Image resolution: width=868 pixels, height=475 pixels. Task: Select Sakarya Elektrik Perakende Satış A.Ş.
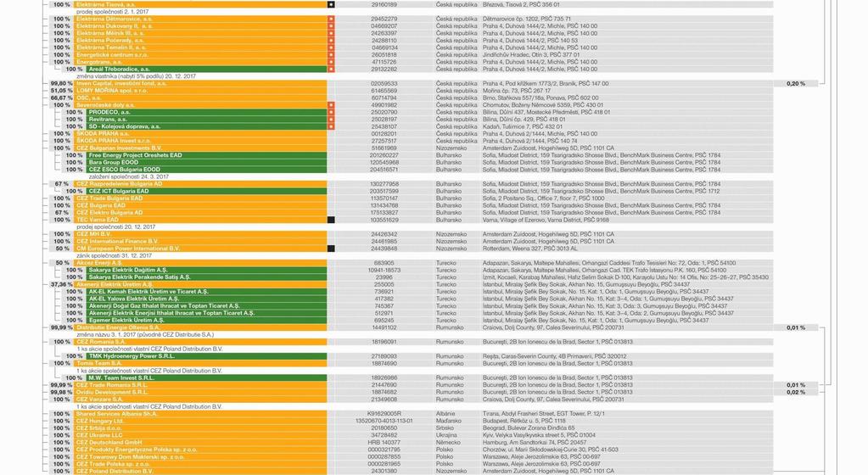[x=139, y=277]
